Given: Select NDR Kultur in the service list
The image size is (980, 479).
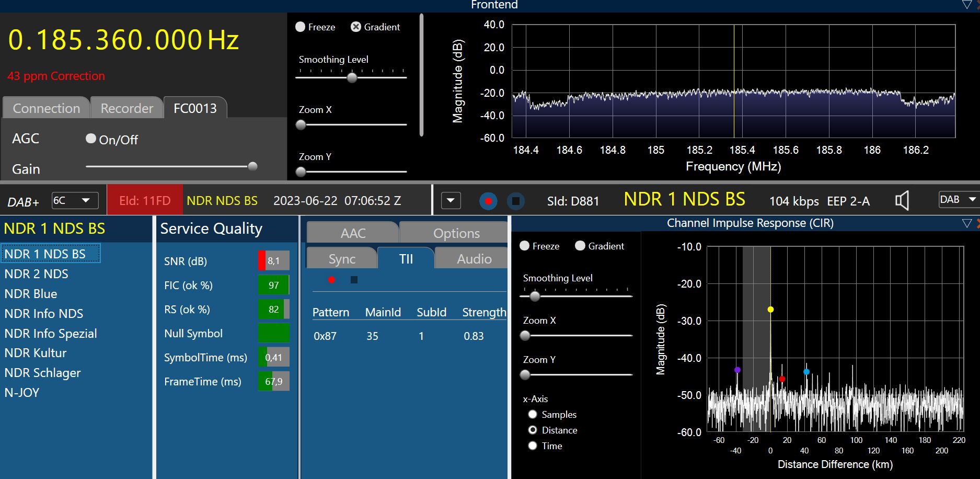Looking at the screenshot, I should [x=36, y=353].
